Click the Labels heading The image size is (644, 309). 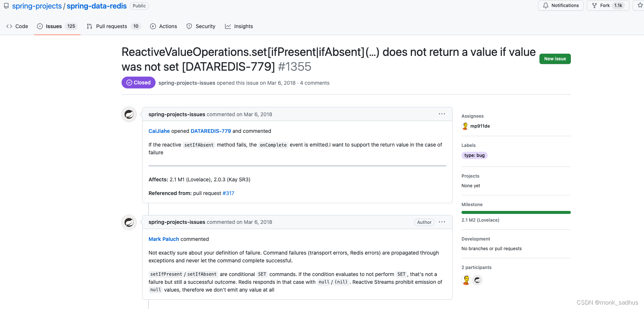click(x=468, y=145)
